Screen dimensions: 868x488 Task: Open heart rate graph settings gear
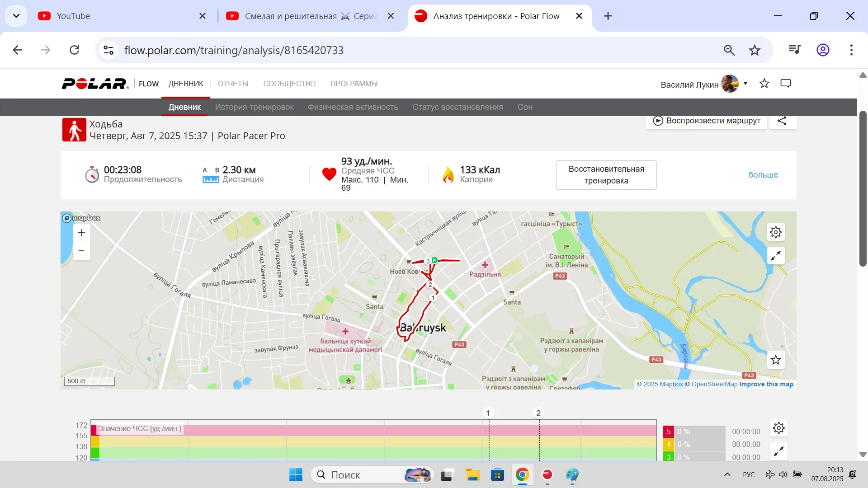click(x=778, y=428)
